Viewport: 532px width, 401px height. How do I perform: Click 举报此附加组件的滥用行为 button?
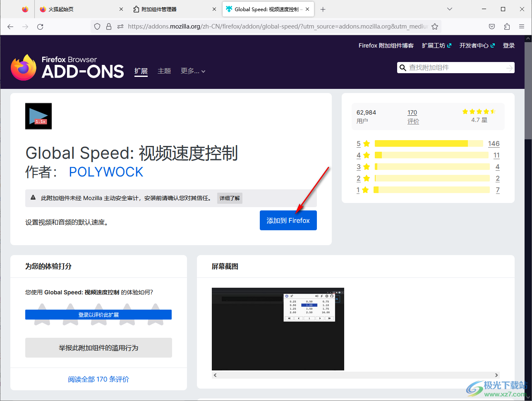tap(98, 348)
